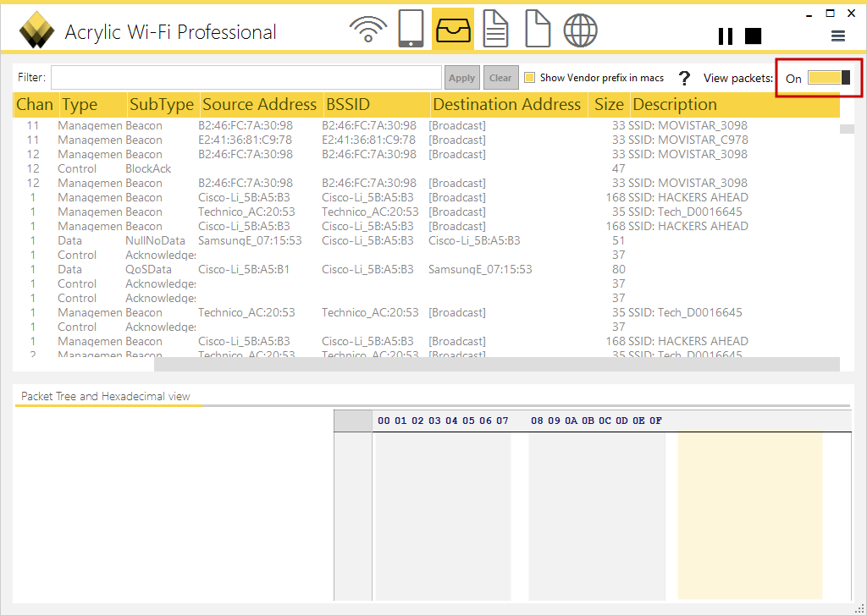Click the Apply filter button
The image size is (867, 616).
coord(461,78)
